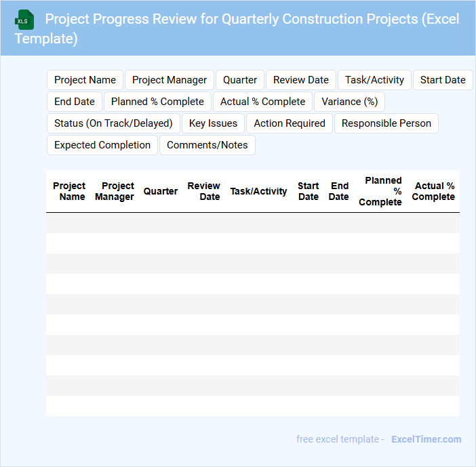Select the Start Date tag
The image size is (476, 467).
(x=443, y=80)
